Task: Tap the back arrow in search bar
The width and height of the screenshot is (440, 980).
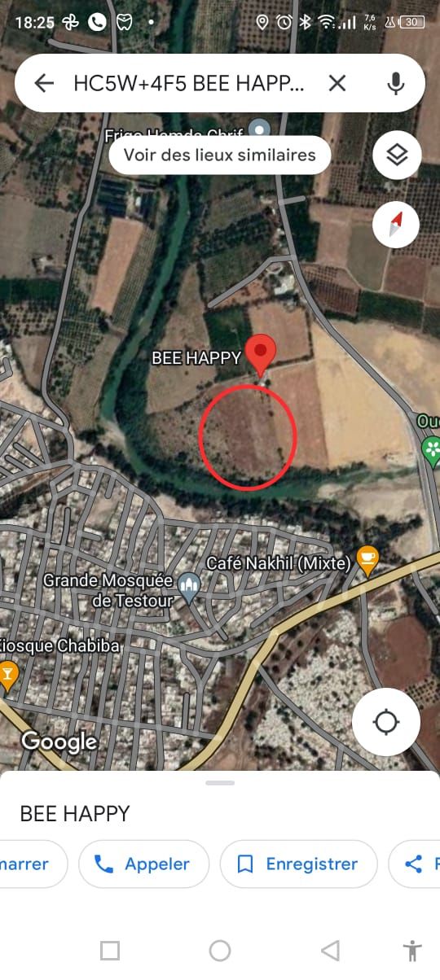Action: click(44, 83)
